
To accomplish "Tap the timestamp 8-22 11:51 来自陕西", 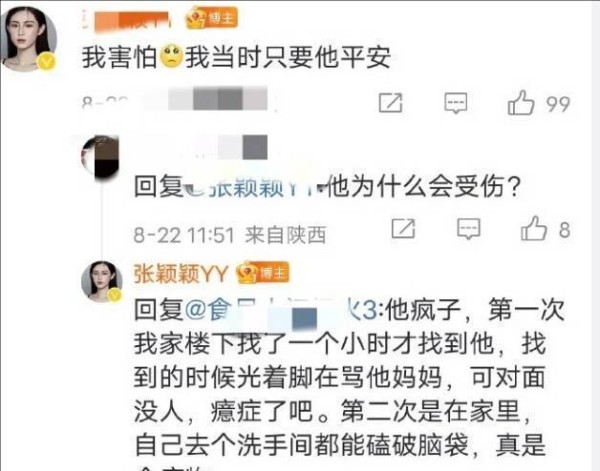I will (x=230, y=235).
